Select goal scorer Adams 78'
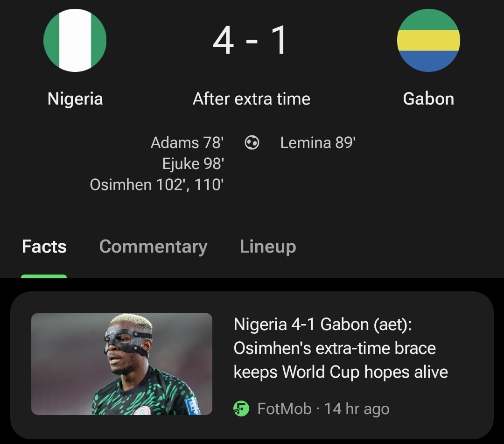Viewport: 504px width, 444px height. pos(187,142)
